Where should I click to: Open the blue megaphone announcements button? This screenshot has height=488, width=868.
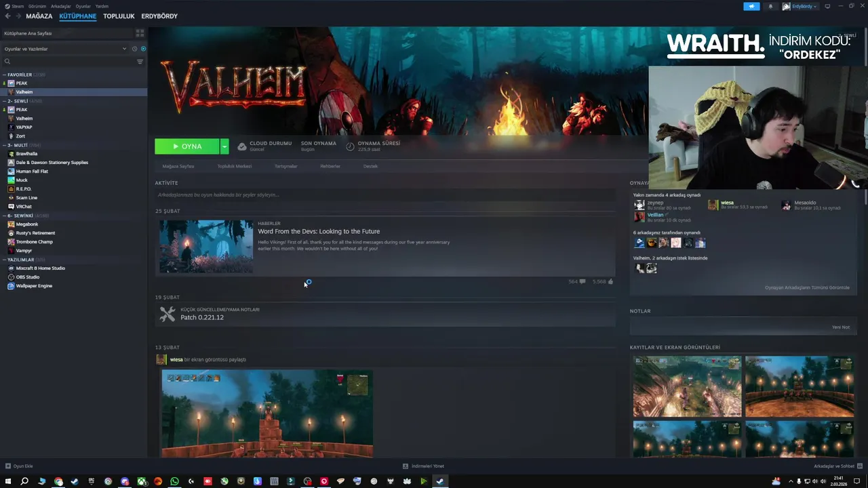click(x=751, y=6)
